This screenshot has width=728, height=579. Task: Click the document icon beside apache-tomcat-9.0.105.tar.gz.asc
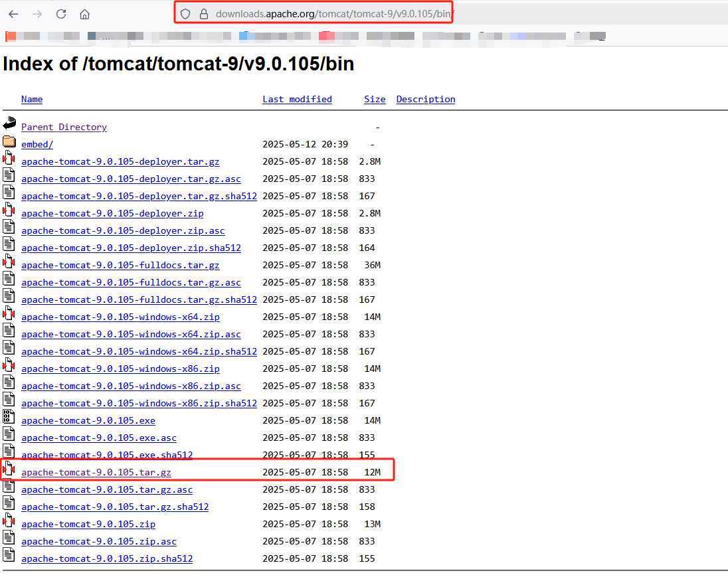click(x=9, y=486)
